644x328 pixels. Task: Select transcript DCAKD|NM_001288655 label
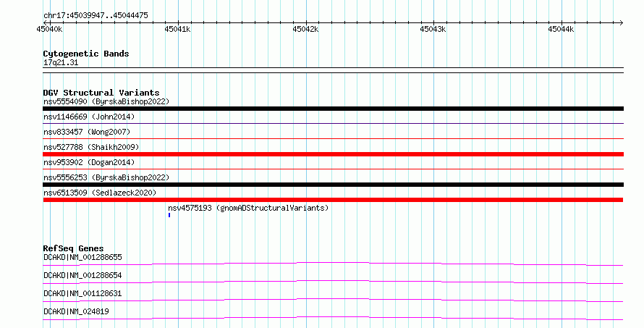point(82,257)
